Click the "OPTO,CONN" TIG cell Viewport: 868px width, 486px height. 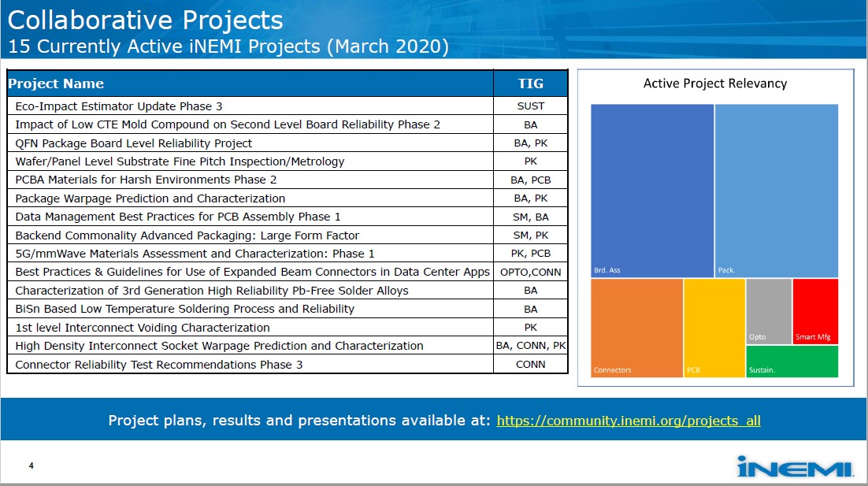(530, 272)
